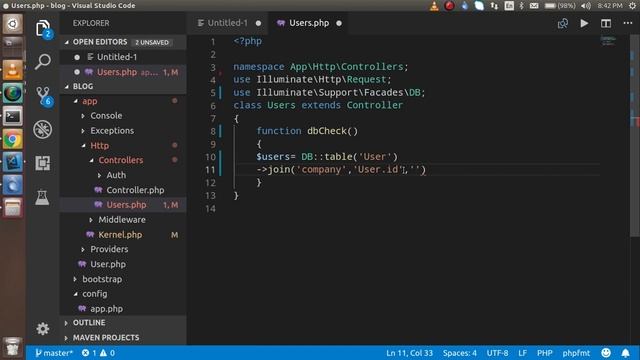Open Chrome from the Ubuntu dock

point(13,140)
